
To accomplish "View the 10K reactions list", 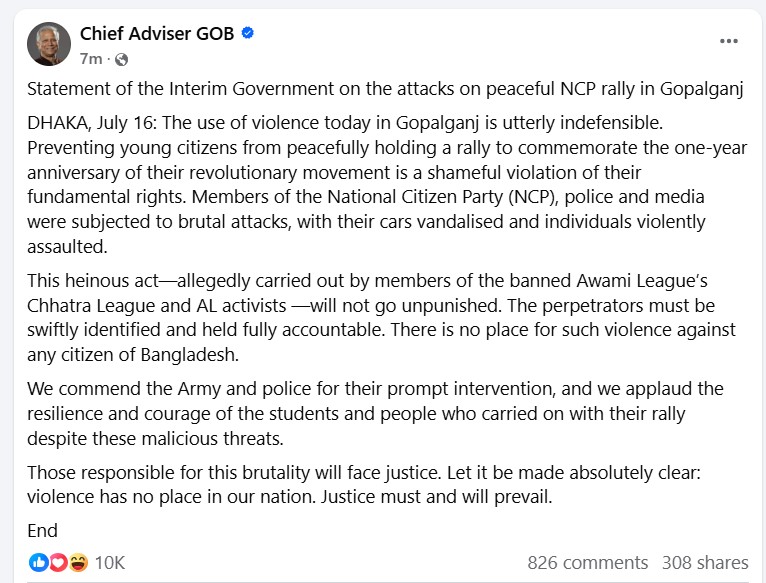I will click(x=110, y=562).
